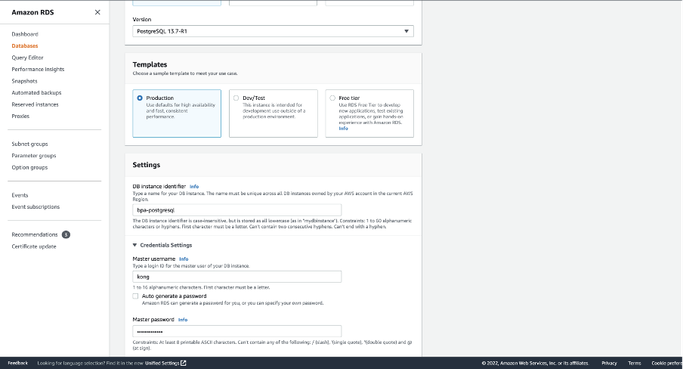Click the Settings section heading
The height and width of the screenshot is (369, 683).
pyautogui.click(x=146, y=165)
